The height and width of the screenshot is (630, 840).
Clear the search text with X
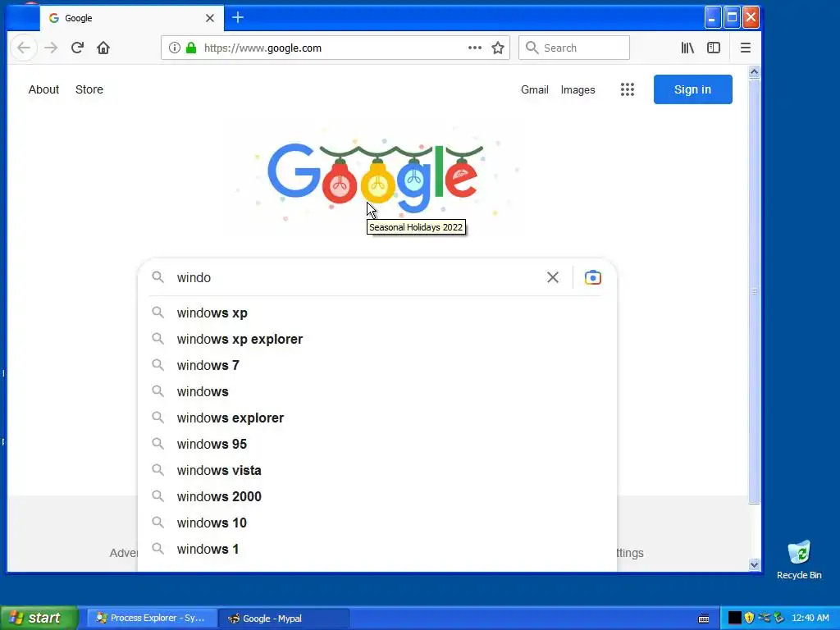pyautogui.click(x=553, y=277)
